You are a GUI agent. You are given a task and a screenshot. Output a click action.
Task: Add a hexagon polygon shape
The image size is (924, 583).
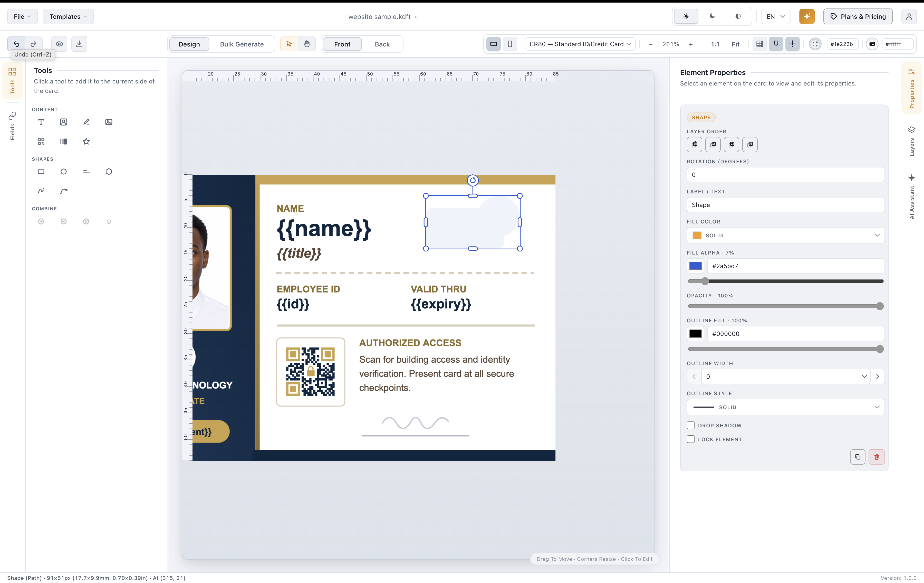click(x=109, y=172)
